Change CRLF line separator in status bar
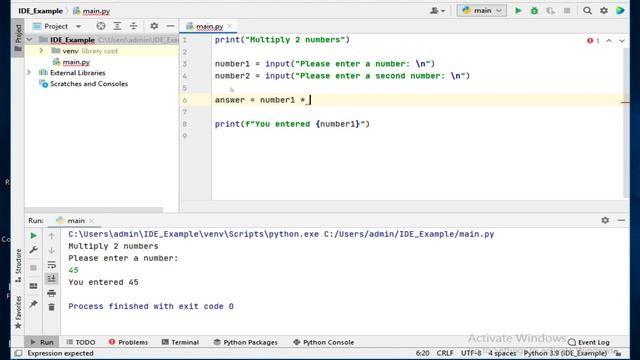The height and width of the screenshot is (360, 640). [445, 353]
